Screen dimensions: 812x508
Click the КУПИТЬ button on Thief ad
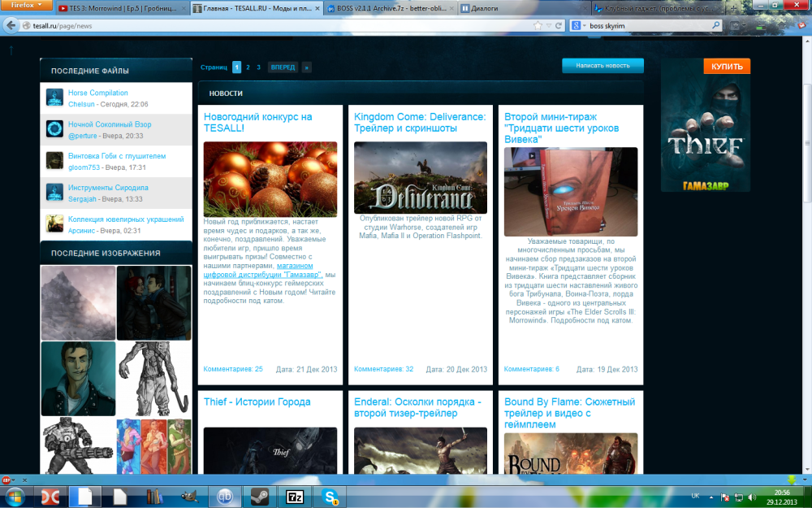(727, 67)
